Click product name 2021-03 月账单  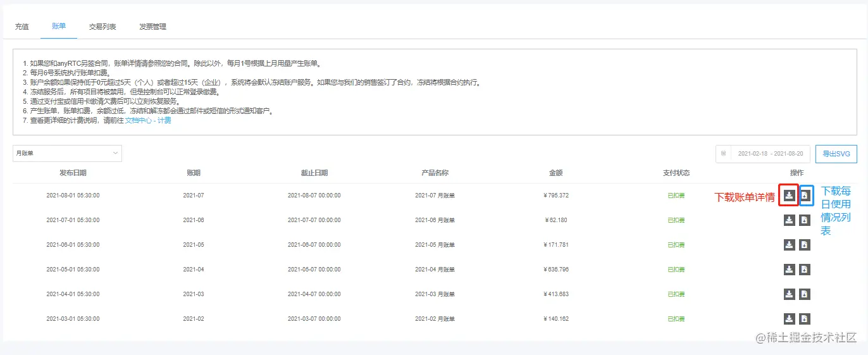coord(435,294)
